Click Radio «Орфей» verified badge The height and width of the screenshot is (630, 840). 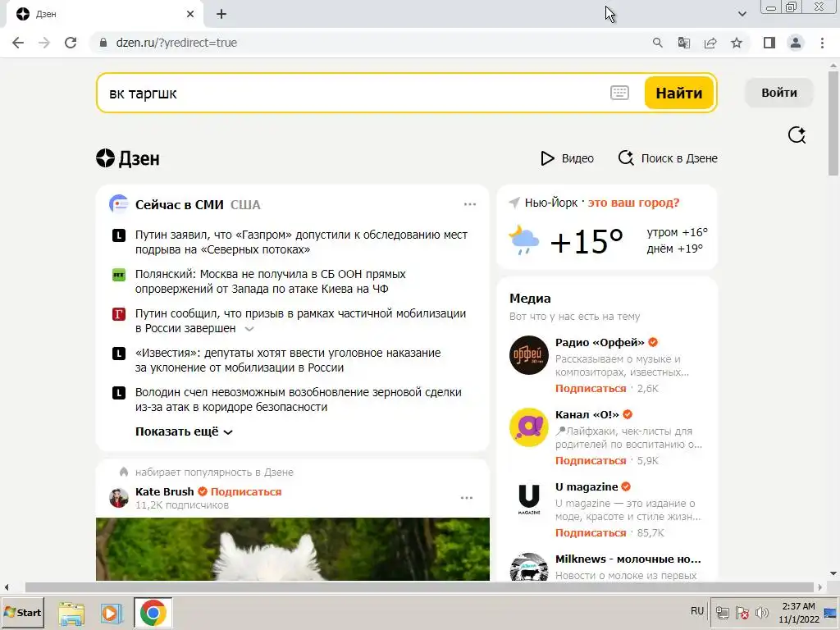(x=652, y=342)
